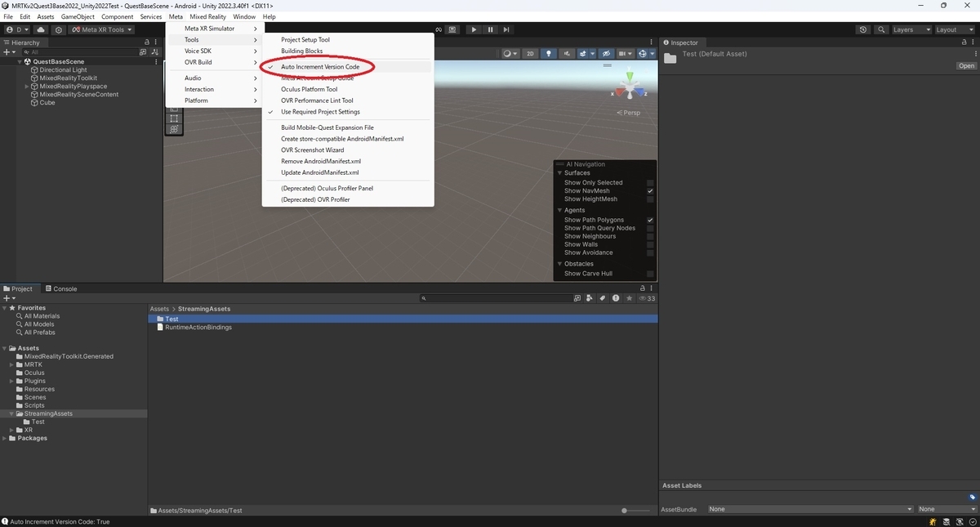The height and width of the screenshot is (527, 980).
Task: Toggle the Gizmos globe icon
Action: tap(643, 54)
